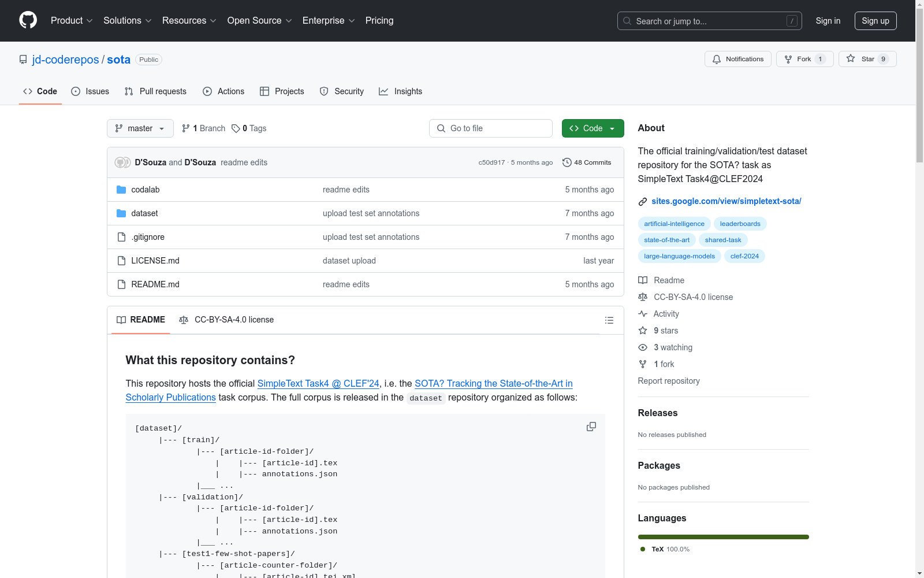Open the readme edits commit message
The width and height of the screenshot is (924, 578).
tap(244, 162)
